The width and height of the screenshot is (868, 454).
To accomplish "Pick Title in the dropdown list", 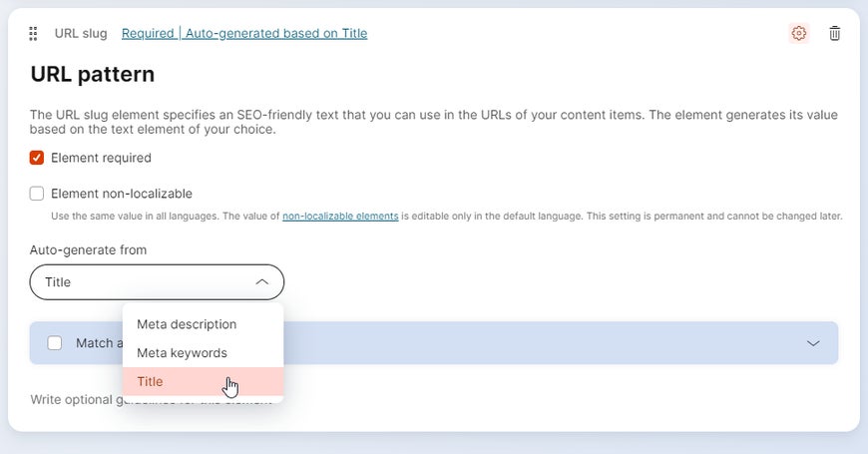I will (x=150, y=381).
